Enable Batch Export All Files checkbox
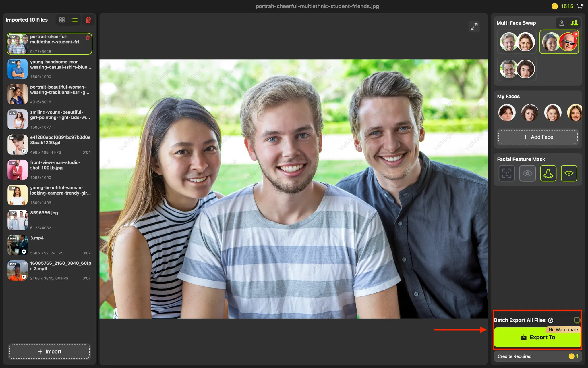 coord(577,320)
